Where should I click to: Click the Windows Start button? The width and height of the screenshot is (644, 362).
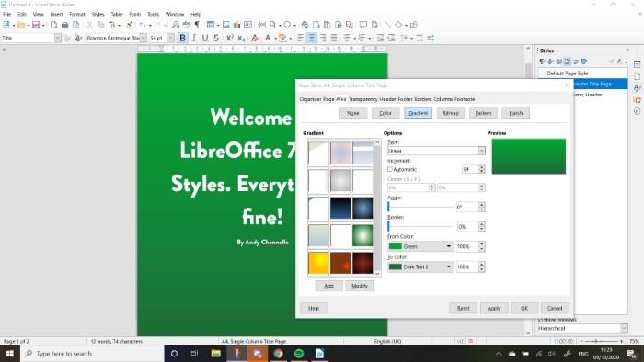coord(9,354)
